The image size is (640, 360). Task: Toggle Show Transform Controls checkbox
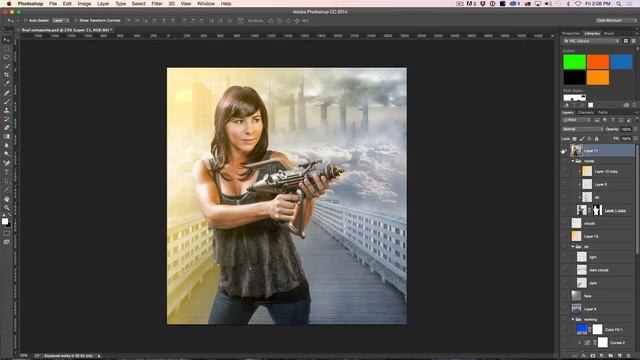click(76, 20)
